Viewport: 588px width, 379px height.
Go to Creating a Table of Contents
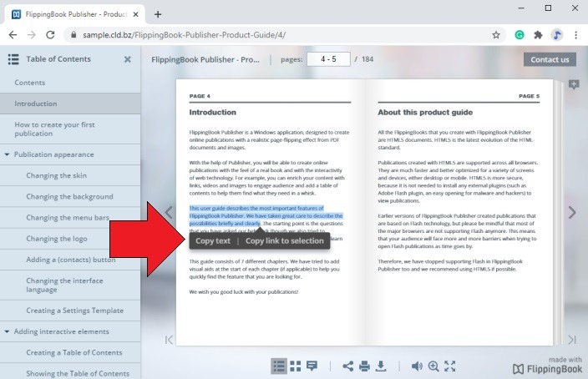(70, 352)
